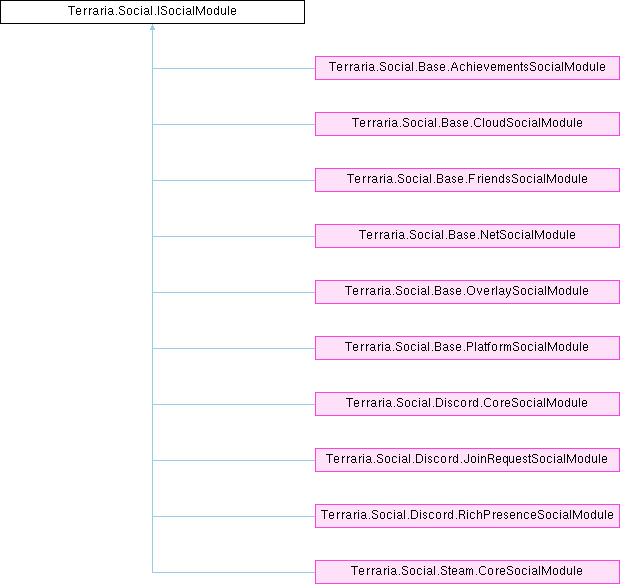Screen dimensions: 620x584
Task: Click the vertical inheritance trunk line
Action: point(152,320)
